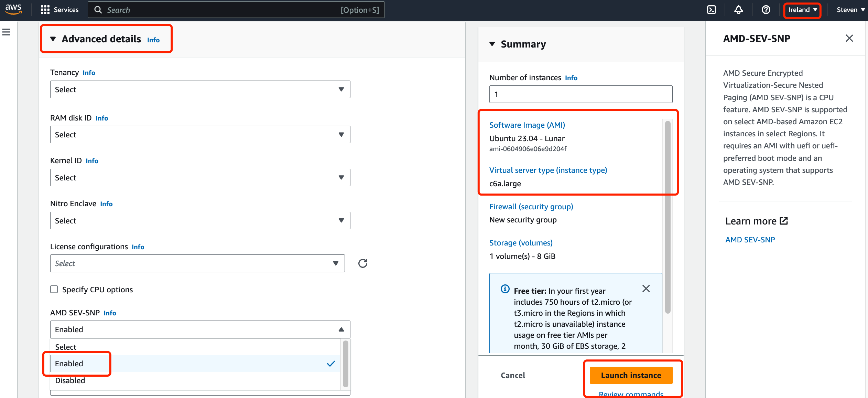Click the Launch instance button
Viewport: 868px width, 398px height.
point(631,375)
